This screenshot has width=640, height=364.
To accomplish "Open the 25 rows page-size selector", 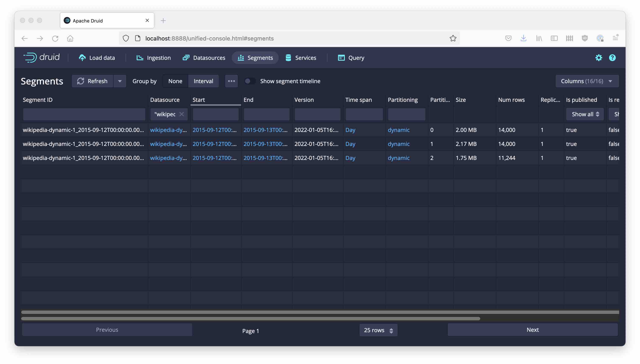I will [x=378, y=330].
